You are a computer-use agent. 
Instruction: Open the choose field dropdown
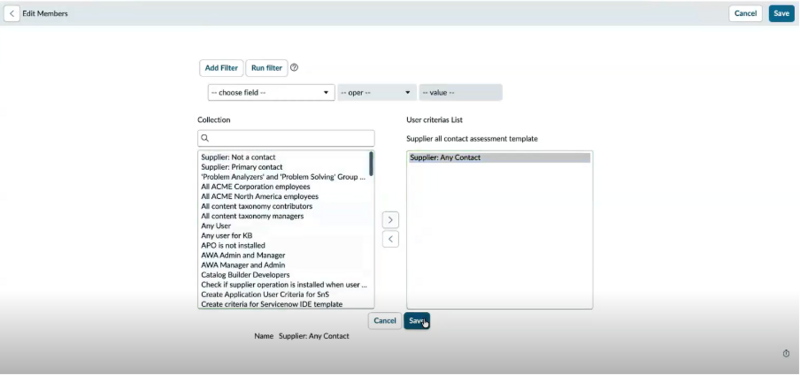point(271,92)
